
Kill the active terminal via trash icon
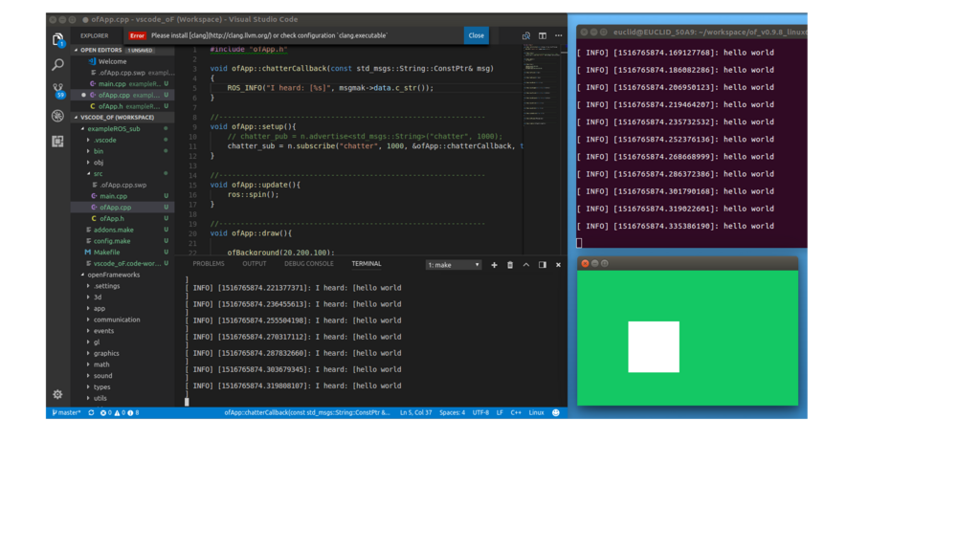pyautogui.click(x=510, y=265)
